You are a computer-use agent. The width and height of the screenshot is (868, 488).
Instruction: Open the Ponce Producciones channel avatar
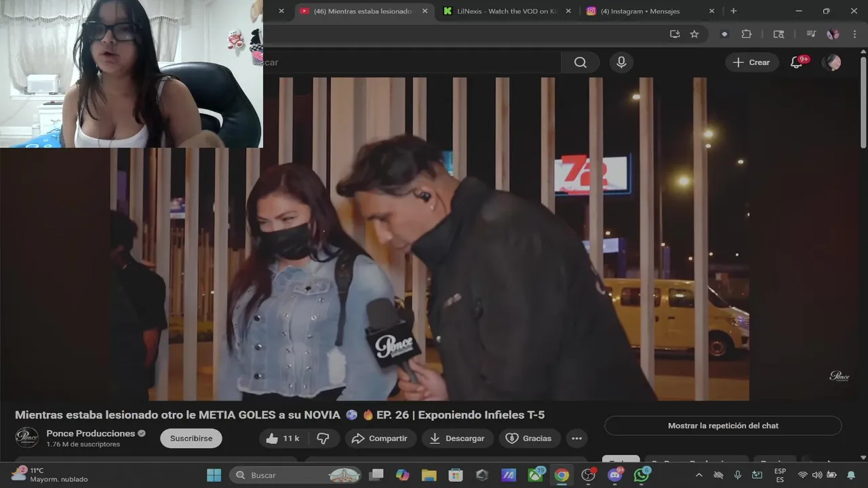coord(27,438)
